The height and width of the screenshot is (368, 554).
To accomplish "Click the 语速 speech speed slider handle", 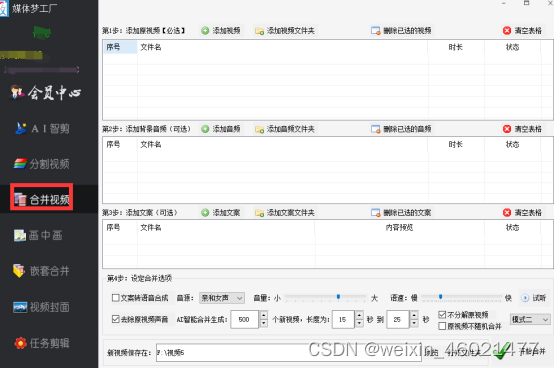I will tap(440, 297).
